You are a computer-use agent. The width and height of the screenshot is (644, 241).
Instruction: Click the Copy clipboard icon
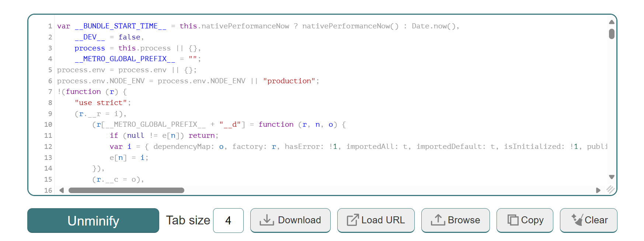513,220
